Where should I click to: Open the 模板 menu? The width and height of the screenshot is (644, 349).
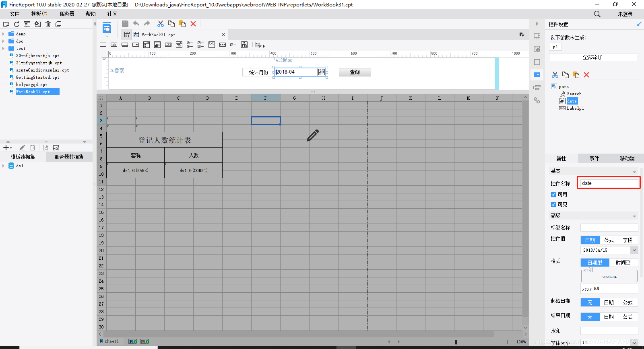pyautogui.click(x=39, y=14)
